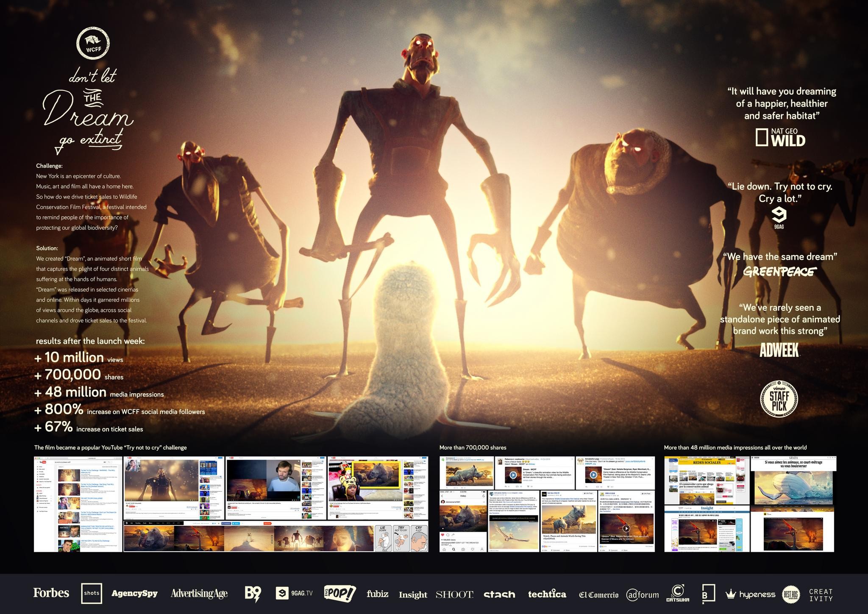Screen dimensions: 868x614
Task: Click the SHOOT logo
Action: pyautogui.click(x=454, y=594)
